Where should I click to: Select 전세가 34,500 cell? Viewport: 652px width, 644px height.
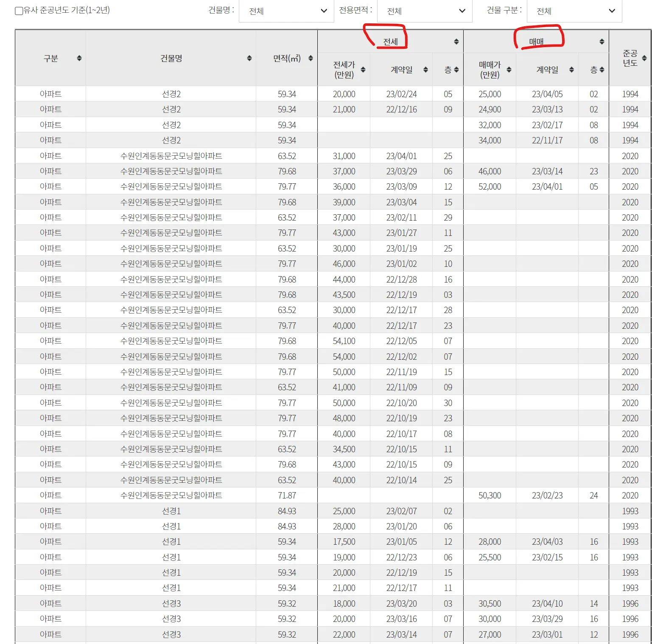coord(344,449)
